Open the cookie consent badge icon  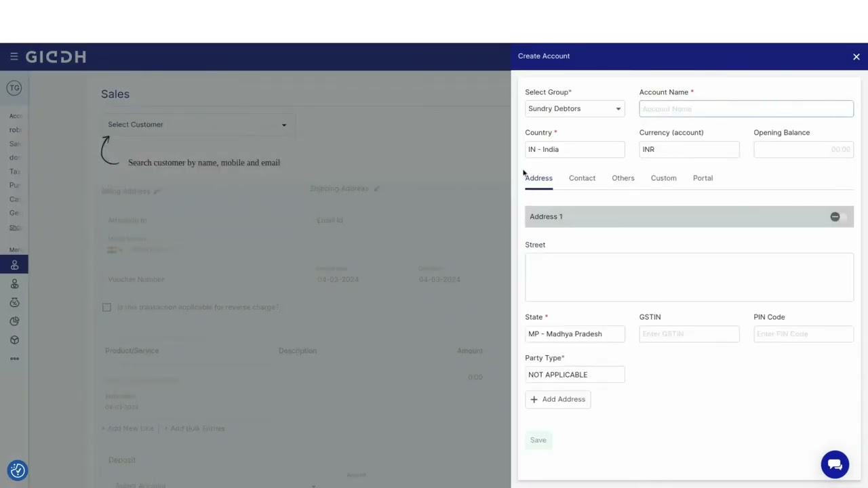(18, 470)
